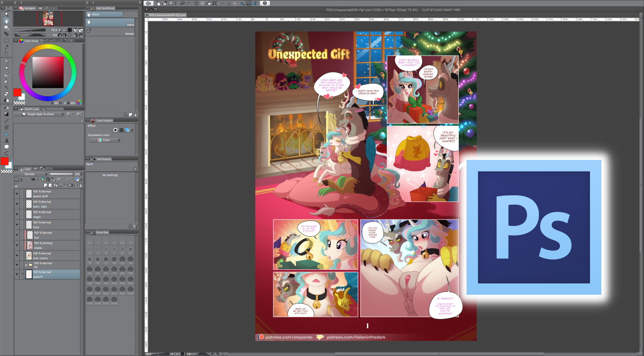Open the Layer panel menu
This screenshot has width=644, height=356.
click(x=16, y=169)
